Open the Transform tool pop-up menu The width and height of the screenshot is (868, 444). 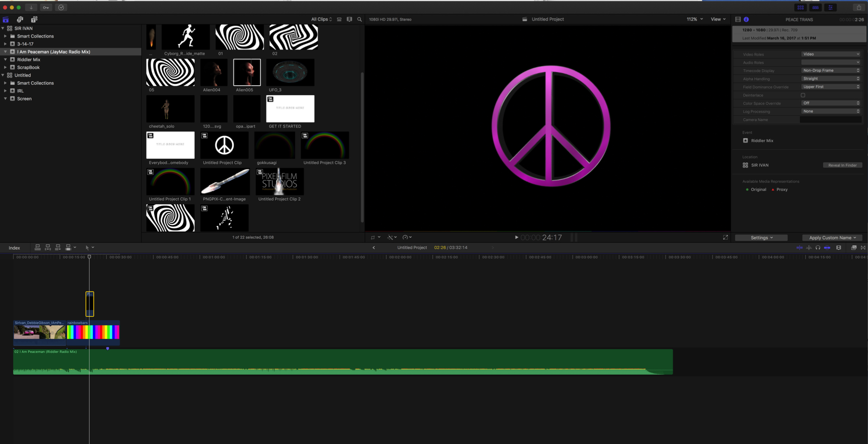tap(375, 238)
